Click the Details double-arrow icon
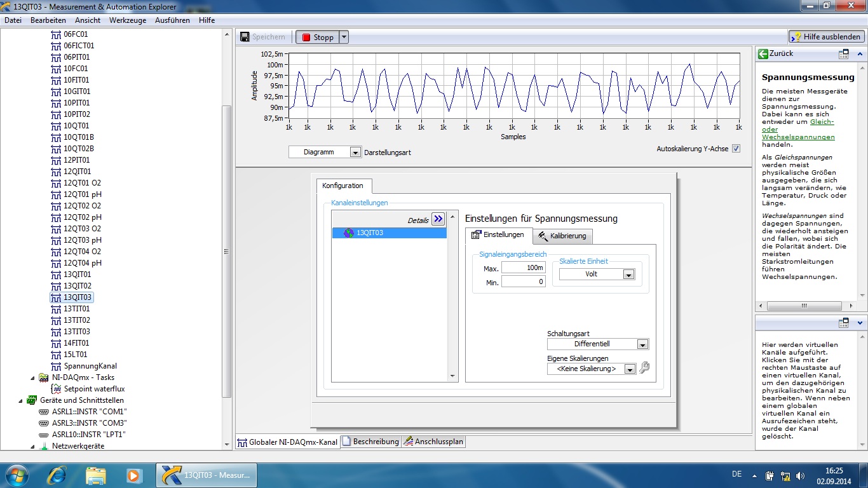This screenshot has width=868, height=488. tap(438, 219)
